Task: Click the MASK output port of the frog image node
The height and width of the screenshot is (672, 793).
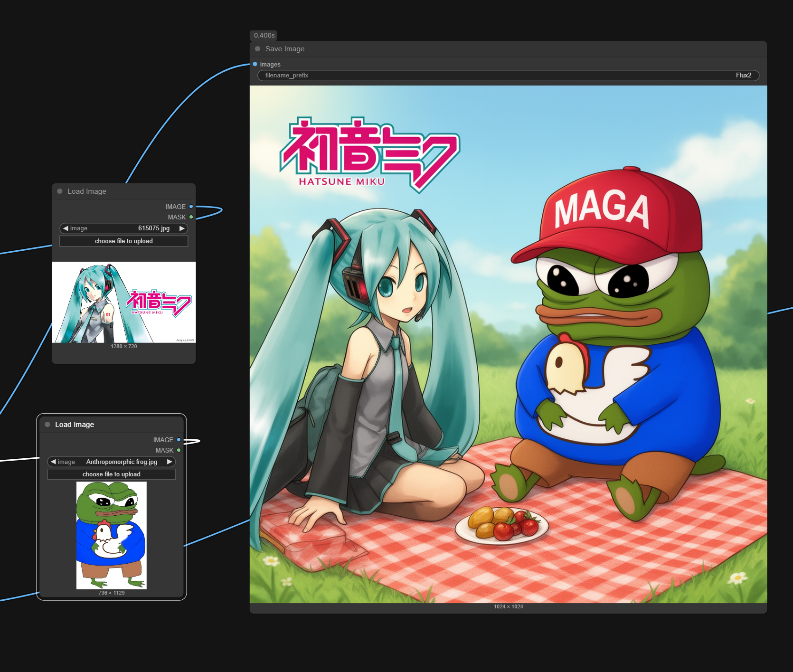Action: pos(179,450)
